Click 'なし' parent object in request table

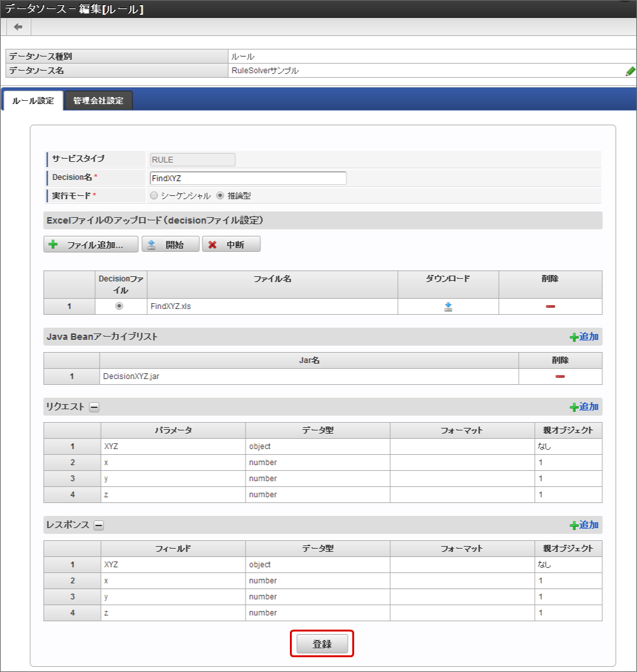coord(544,446)
